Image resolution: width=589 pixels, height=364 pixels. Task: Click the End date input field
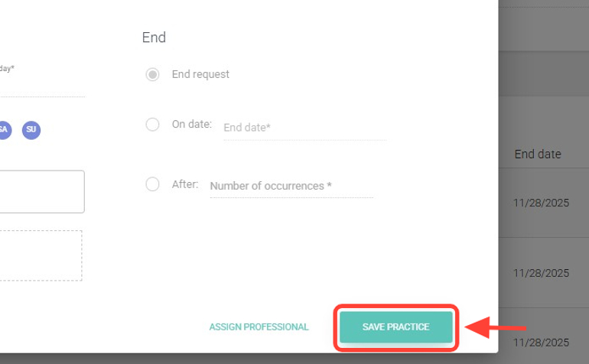coord(304,128)
